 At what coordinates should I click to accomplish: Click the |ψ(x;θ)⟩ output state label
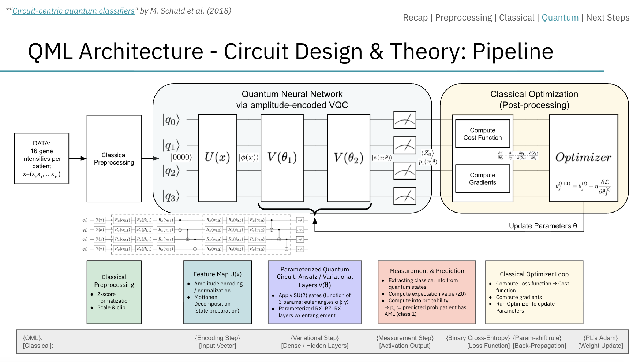coord(382,158)
